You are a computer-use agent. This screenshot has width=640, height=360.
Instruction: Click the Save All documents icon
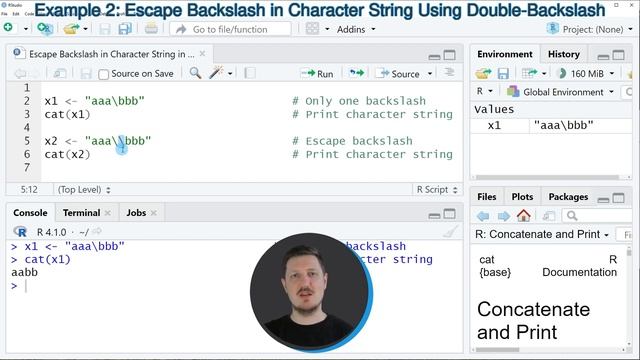125,29
